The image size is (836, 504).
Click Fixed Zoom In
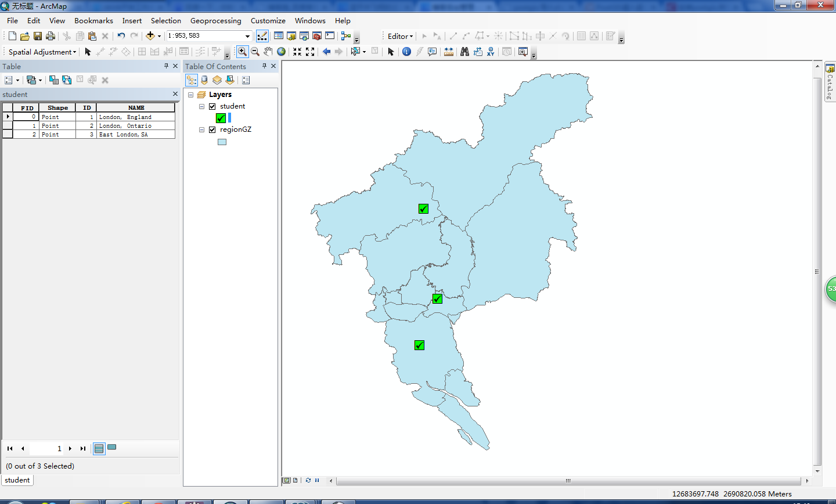297,52
